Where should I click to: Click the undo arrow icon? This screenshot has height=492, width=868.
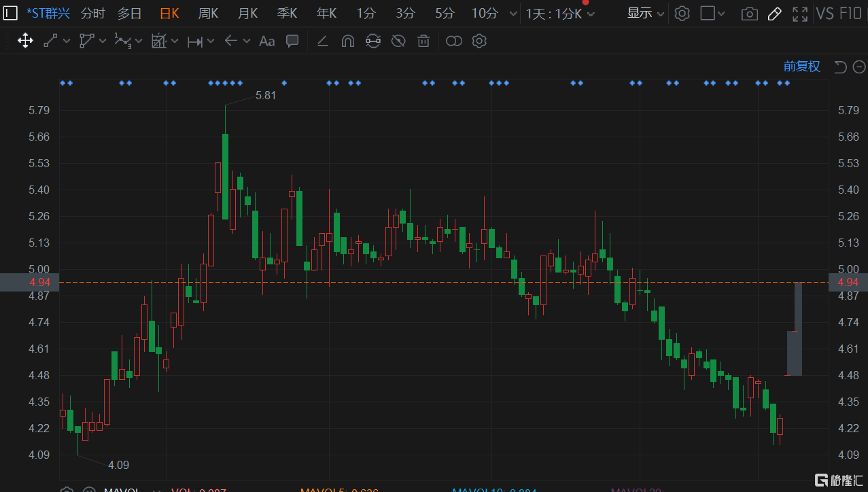840,67
